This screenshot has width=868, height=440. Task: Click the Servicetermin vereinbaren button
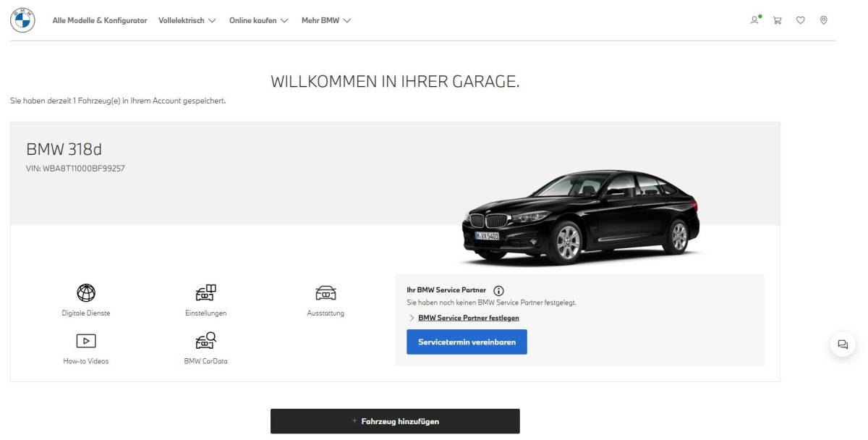pyautogui.click(x=467, y=342)
